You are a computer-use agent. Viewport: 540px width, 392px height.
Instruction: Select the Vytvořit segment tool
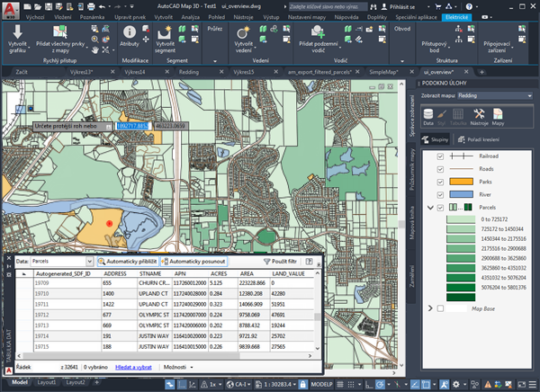pyautogui.click(x=165, y=33)
